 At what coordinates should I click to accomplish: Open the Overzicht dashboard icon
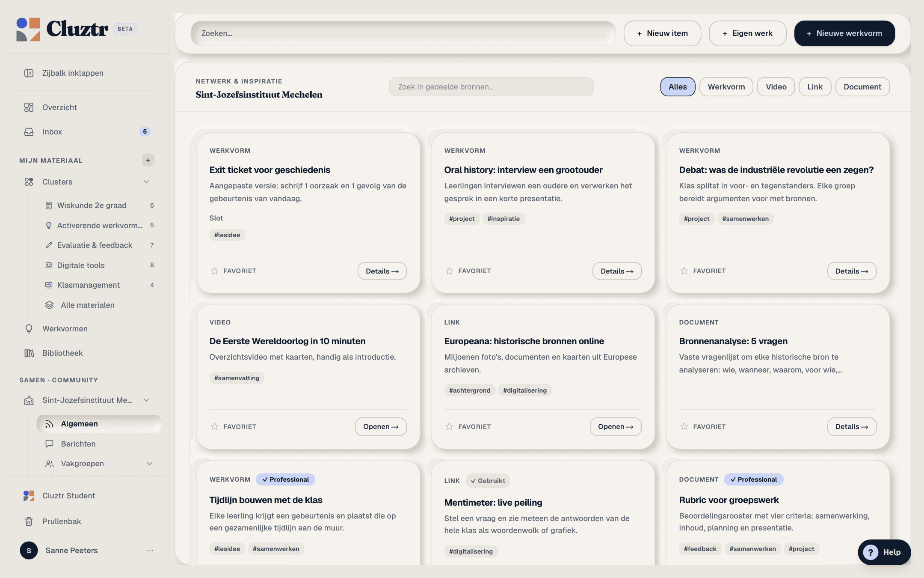click(29, 107)
